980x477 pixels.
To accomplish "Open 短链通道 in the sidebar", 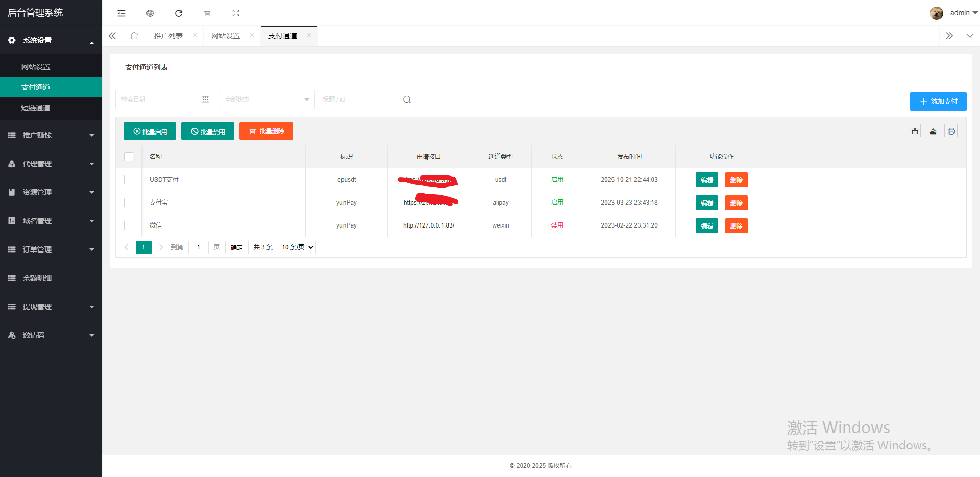I will [36, 108].
